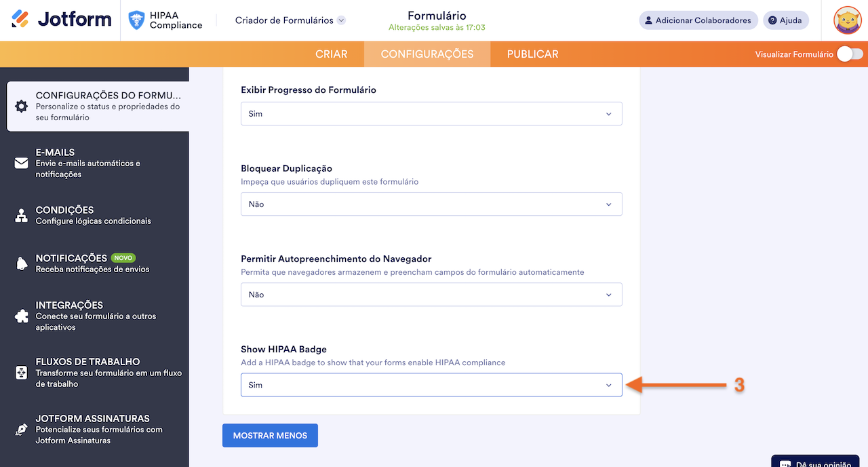The image size is (868, 467).
Task: Set Bloquear Duplicação to Sim
Action: pyautogui.click(x=431, y=204)
